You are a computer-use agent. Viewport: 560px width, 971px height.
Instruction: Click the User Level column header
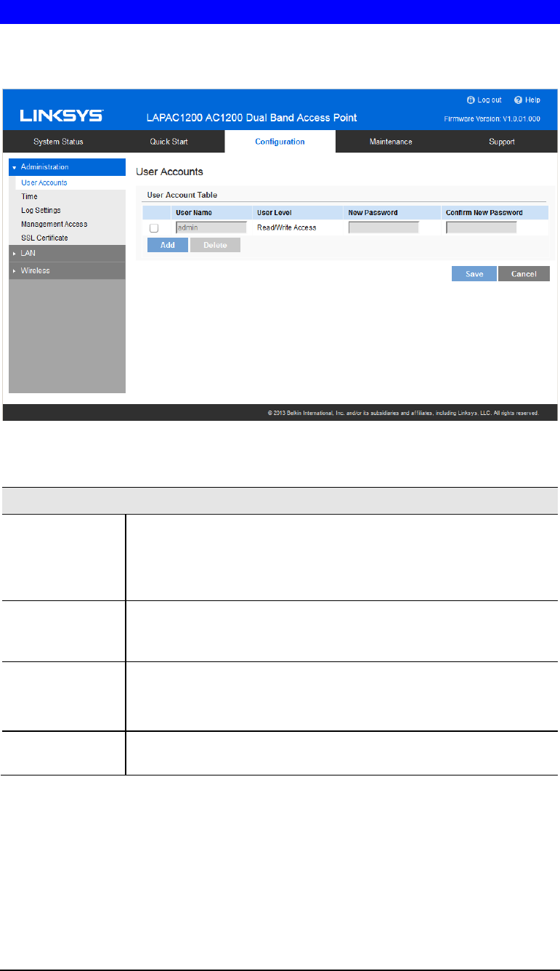tap(274, 213)
